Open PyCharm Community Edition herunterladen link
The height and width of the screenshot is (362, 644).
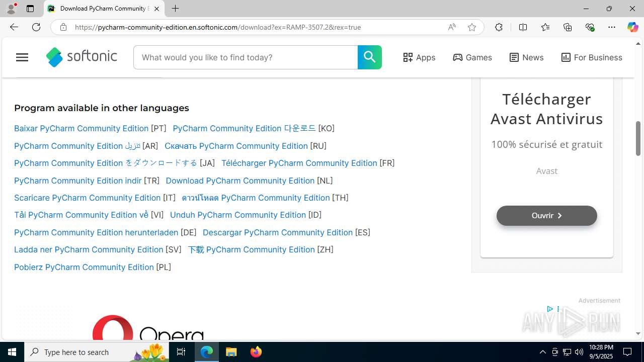coord(96,232)
